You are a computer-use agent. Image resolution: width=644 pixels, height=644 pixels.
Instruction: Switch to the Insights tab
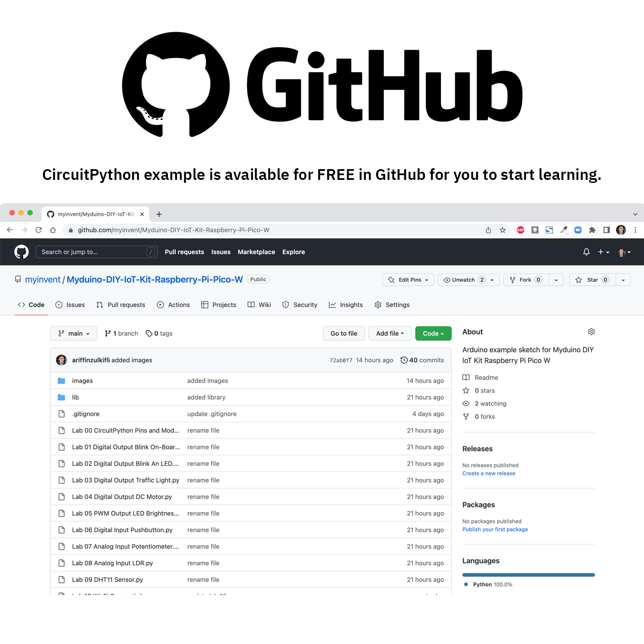(346, 305)
